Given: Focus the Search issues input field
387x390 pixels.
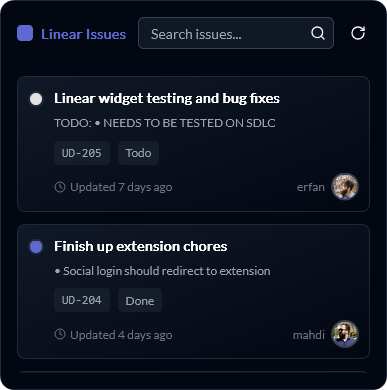Looking at the screenshot, I should (x=236, y=33).
